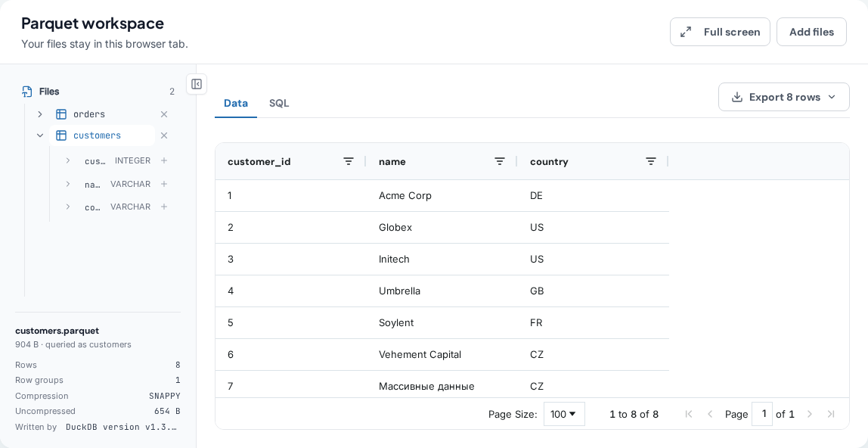Select the orders file in tree

pyautogui.click(x=89, y=114)
